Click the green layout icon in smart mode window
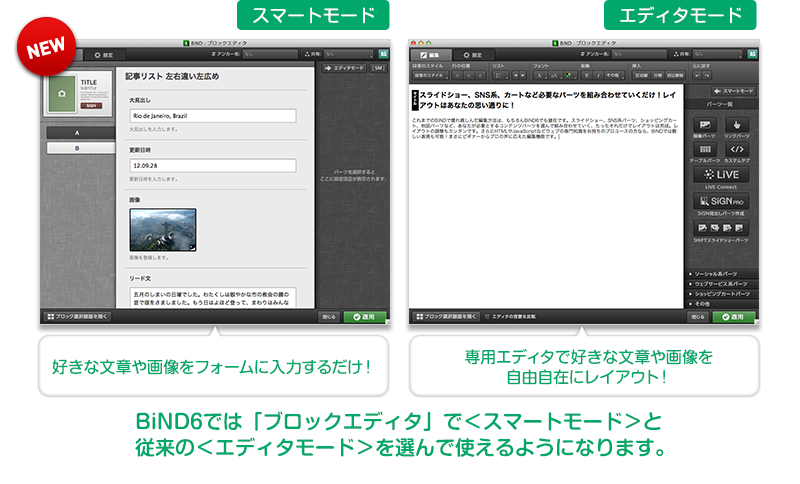Image resolution: width=800 pixels, height=484 pixels. (383, 54)
